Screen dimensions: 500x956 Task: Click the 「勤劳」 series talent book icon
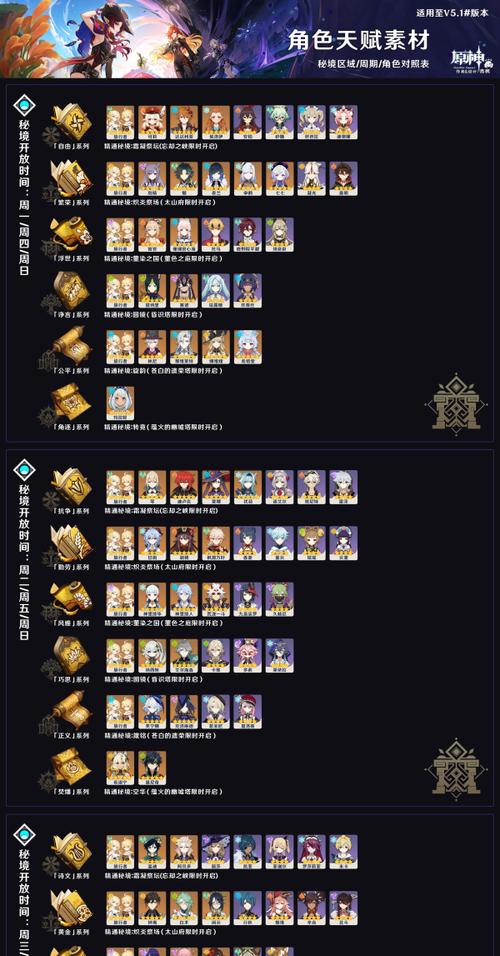pyautogui.click(x=71, y=542)
